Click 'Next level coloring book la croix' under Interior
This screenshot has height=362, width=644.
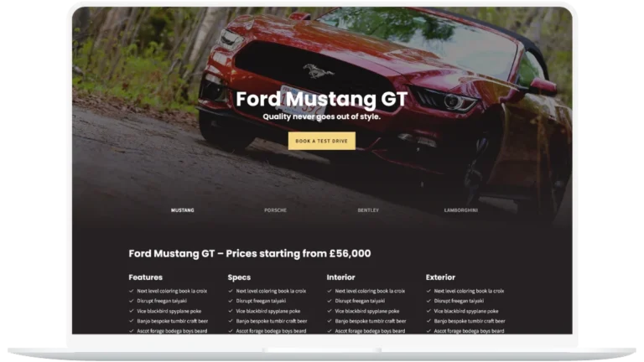(x=370, y=291)
